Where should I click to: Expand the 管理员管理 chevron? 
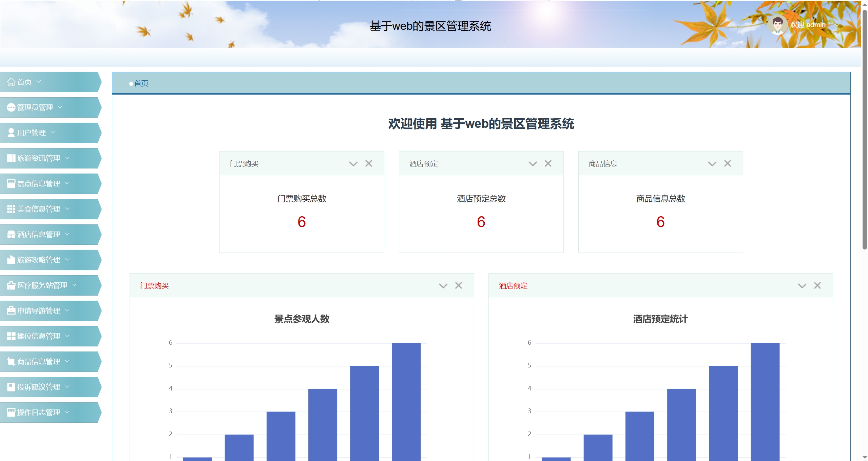click(x=60, y=107)
